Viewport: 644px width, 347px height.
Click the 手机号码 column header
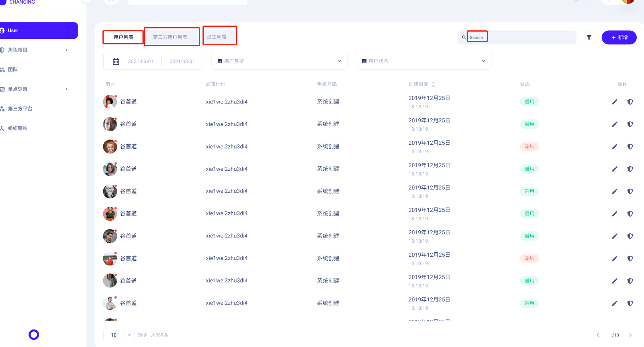[x=327, y=84]
